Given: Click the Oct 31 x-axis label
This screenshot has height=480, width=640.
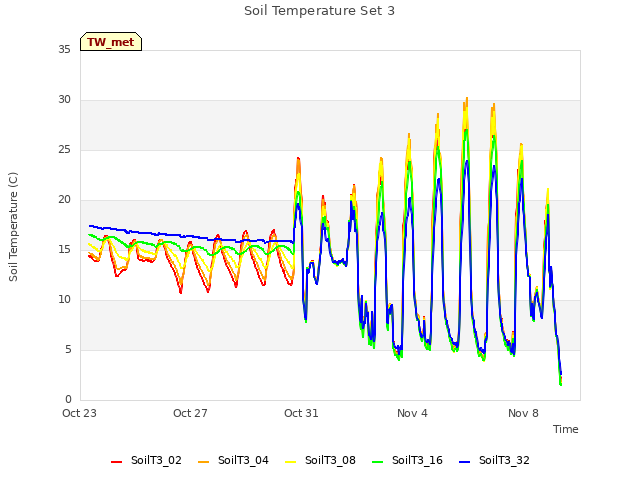Looking at the screenshot, I should coord(301,413).
